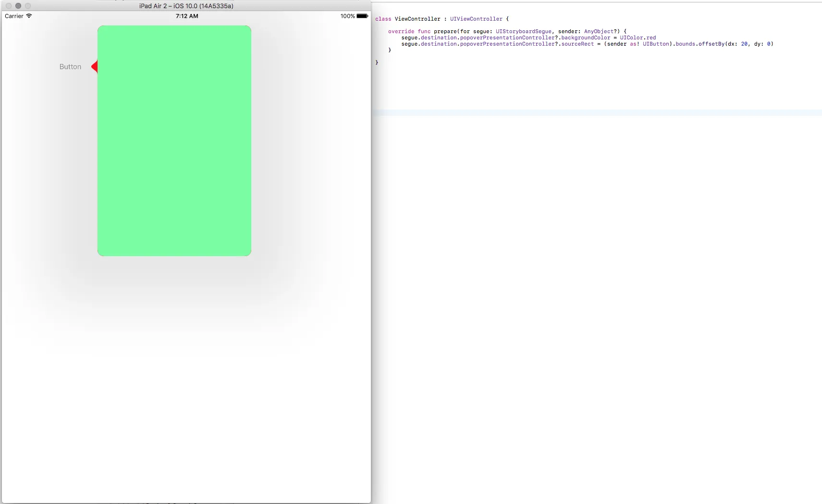Click the 100% battery percentage text
The image size is (822, 504).
coord(347,16)
